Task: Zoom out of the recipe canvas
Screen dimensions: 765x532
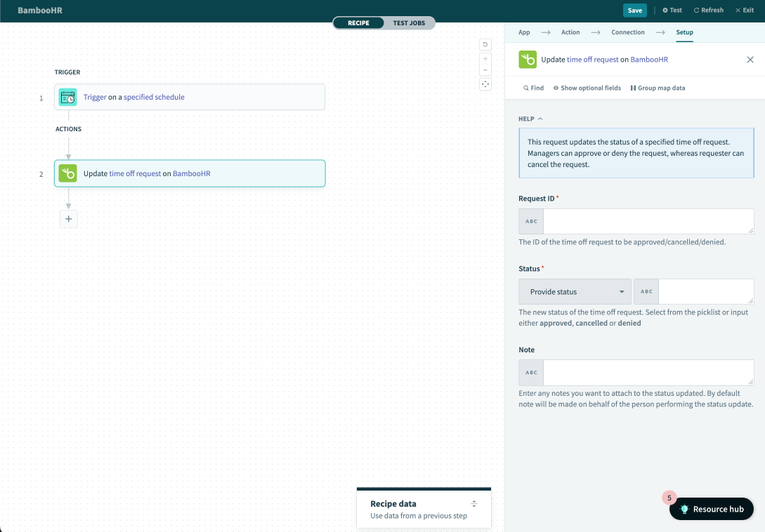Action: [x=485, y=71]
